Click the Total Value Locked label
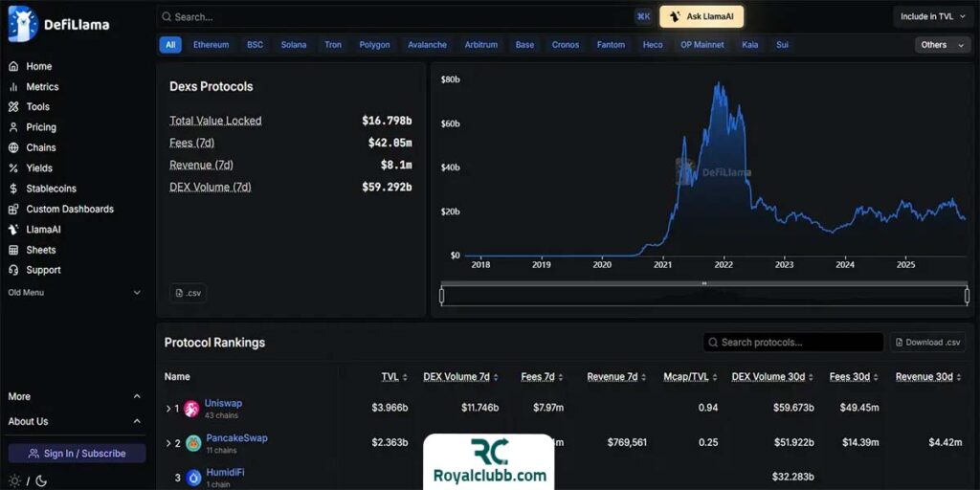980x490 pixels. tap(215, 121)
